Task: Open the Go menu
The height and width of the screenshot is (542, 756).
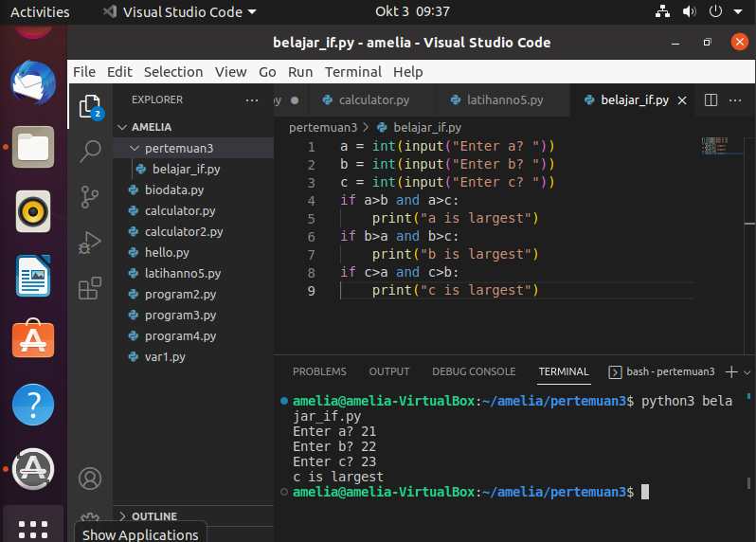Action: [x=267, y=72]
